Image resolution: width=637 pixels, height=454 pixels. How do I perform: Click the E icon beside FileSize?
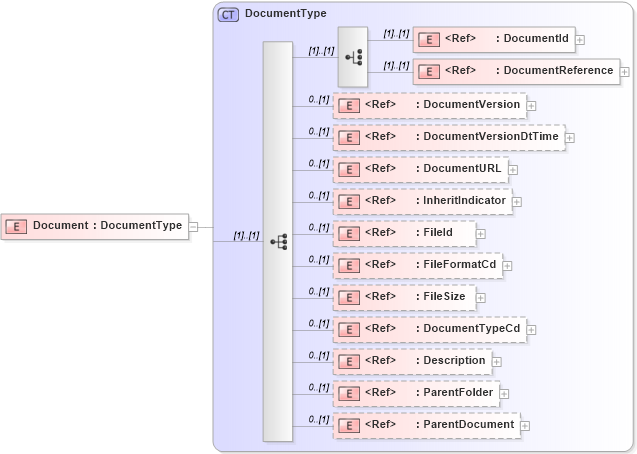(349, 298)
